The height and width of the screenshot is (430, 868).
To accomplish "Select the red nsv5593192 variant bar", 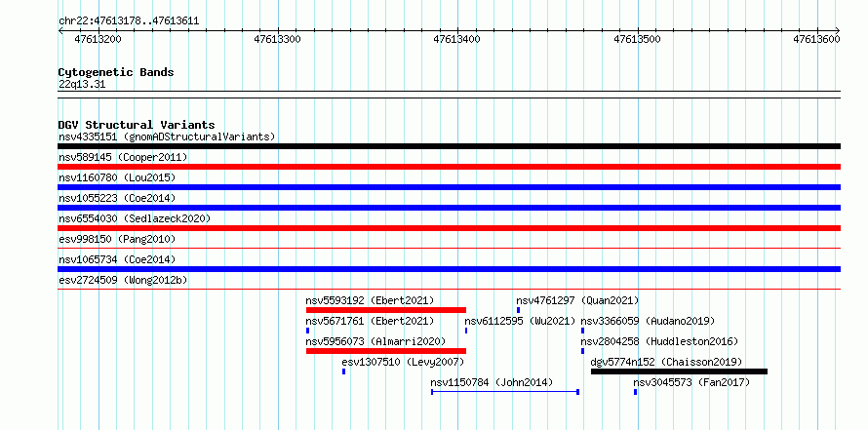I will [x=386, y=310].
